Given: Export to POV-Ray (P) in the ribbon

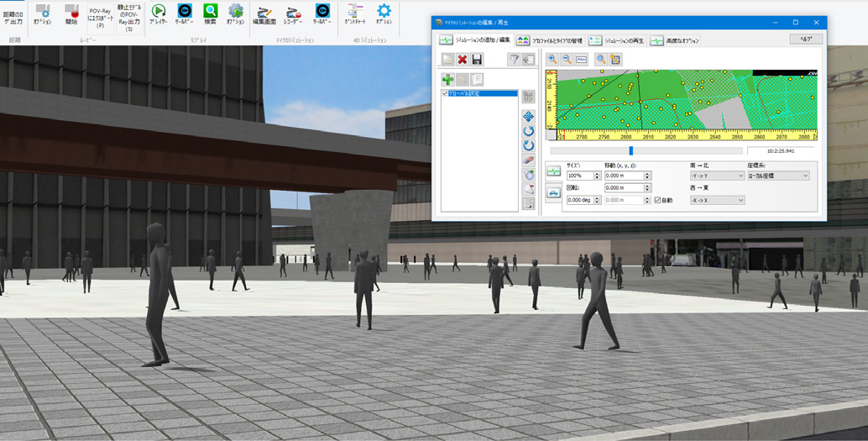Looking at the screenshot, I should pos(100,18).
